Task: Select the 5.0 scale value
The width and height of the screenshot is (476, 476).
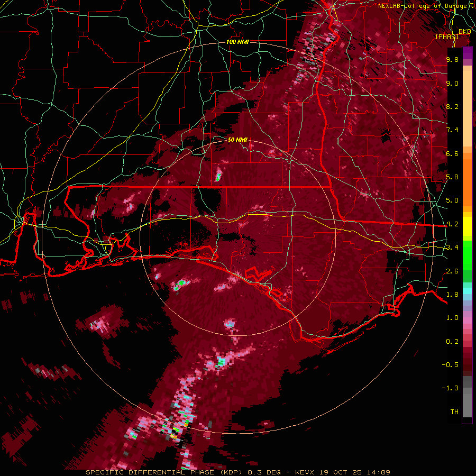Action: tap(452, 200)
